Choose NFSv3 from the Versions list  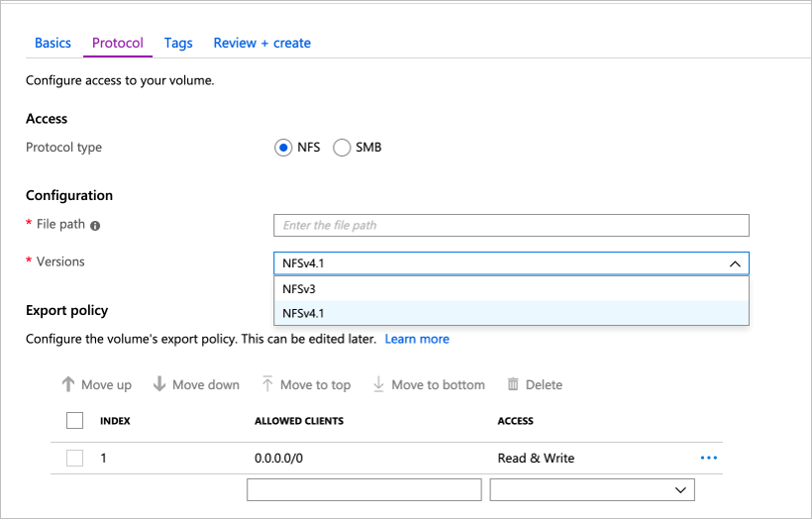[x=511, y=289]
